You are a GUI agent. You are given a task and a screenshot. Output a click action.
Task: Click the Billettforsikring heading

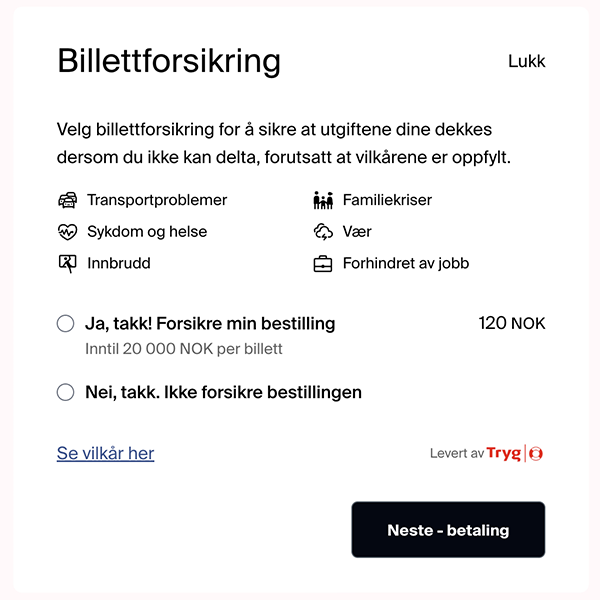coord(169,61)
